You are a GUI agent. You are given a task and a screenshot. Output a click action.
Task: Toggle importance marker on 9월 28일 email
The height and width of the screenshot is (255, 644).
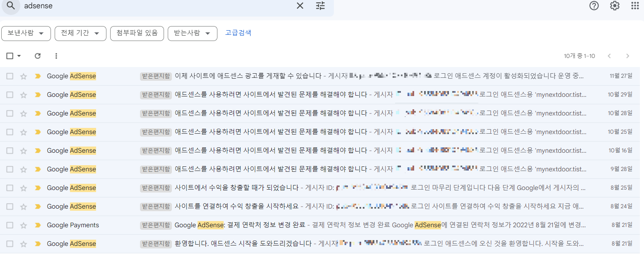tap(38, 169)
